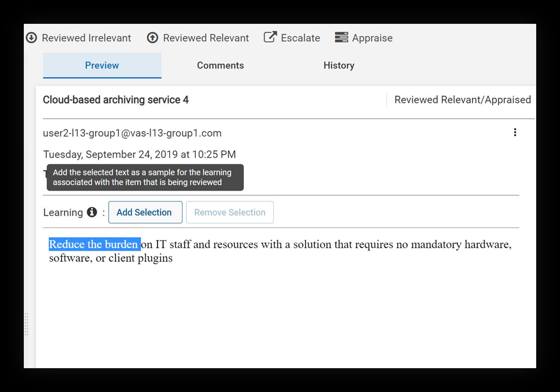Open the Comments tab

pos(220,65)
